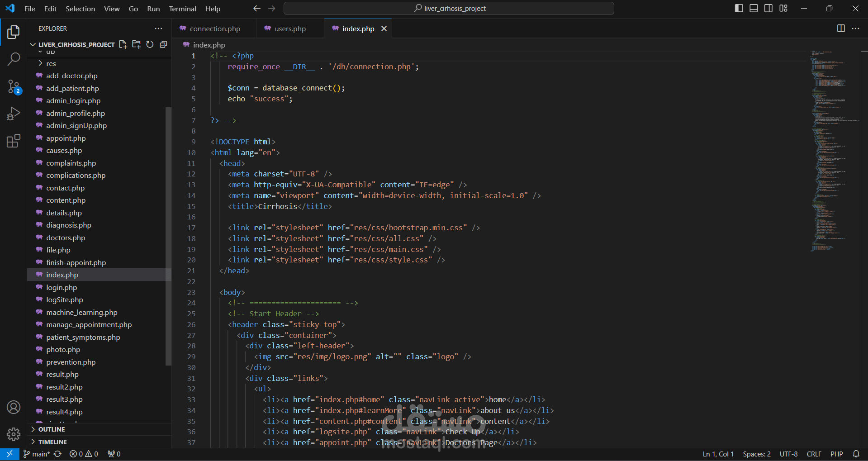This screenshot has height=461, width=868.
Task: Split the editor to the right
Action: point(841,29)
